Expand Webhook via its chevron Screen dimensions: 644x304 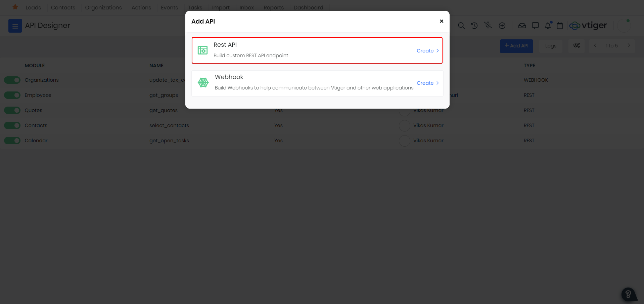[437, 83]
